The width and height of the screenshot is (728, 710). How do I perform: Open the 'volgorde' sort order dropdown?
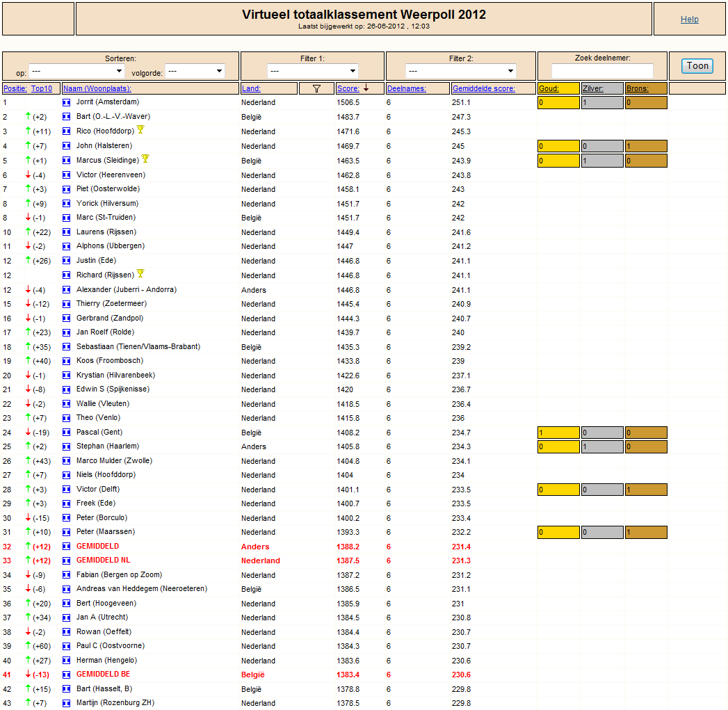click(x=195, y=71)
